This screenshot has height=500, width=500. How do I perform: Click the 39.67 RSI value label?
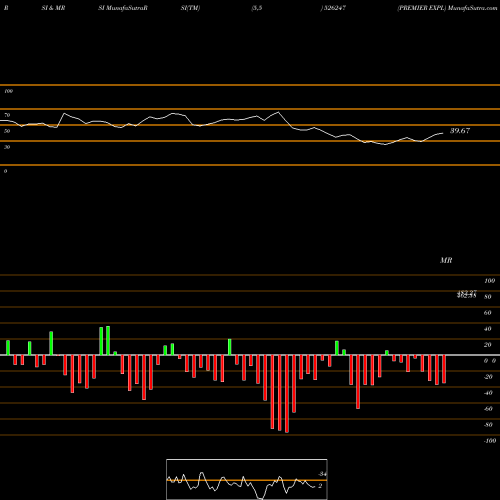pos(460,131)
